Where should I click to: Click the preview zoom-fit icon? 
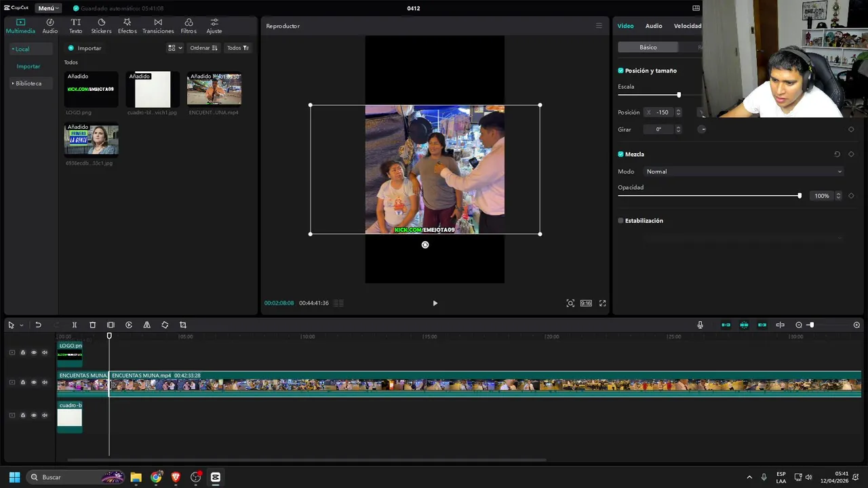[x=570, y=303]
